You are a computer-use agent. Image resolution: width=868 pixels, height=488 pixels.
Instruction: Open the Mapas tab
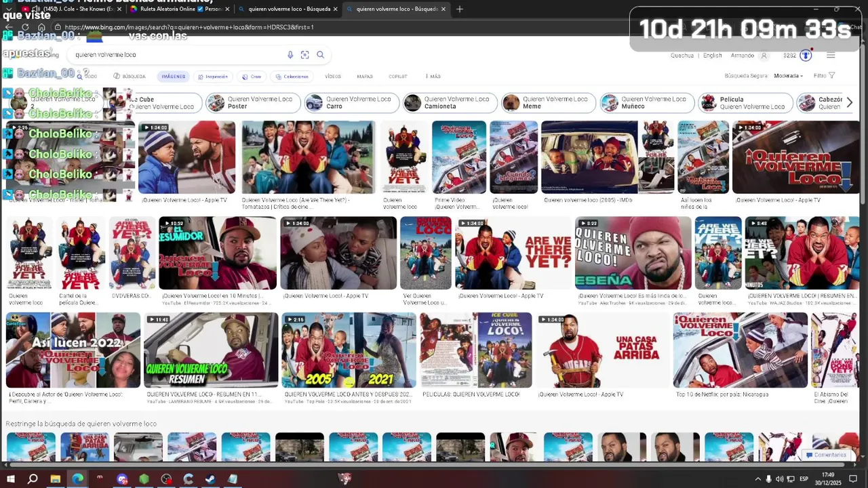pos(365,77)
